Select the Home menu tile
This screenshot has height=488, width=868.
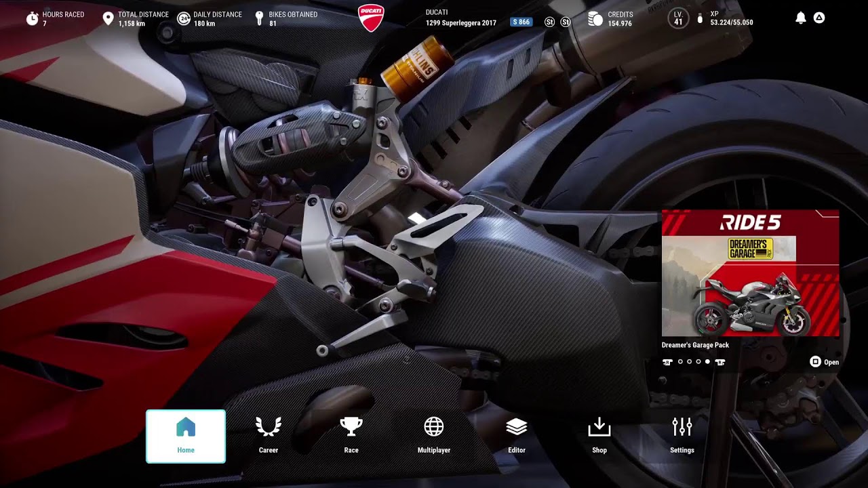tap(186, 436)
